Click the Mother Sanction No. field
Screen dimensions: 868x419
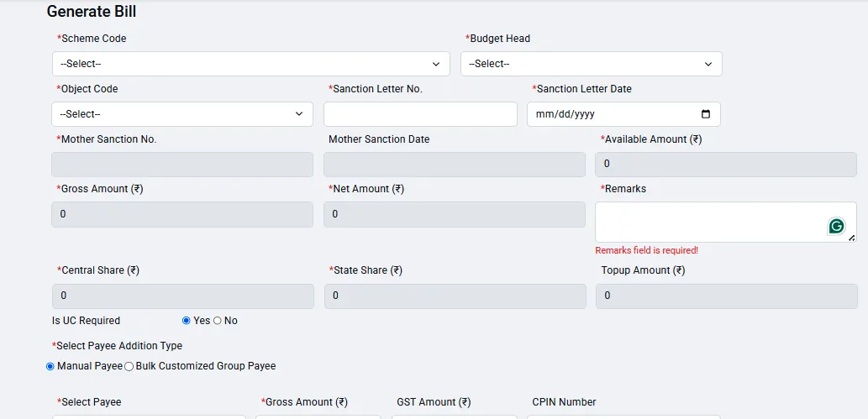point(182,165)
